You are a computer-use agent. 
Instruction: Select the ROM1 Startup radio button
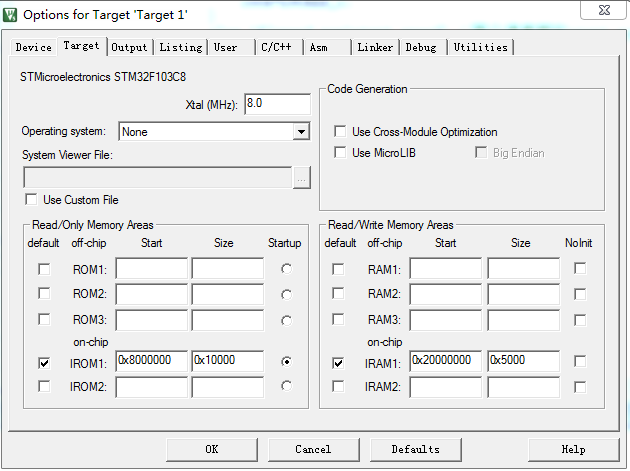tap(288, 269)
